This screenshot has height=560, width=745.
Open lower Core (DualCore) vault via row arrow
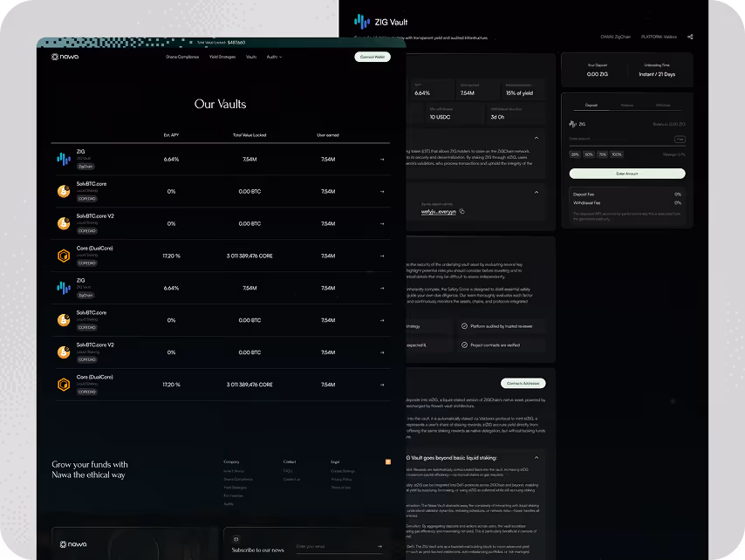(382, 385)
